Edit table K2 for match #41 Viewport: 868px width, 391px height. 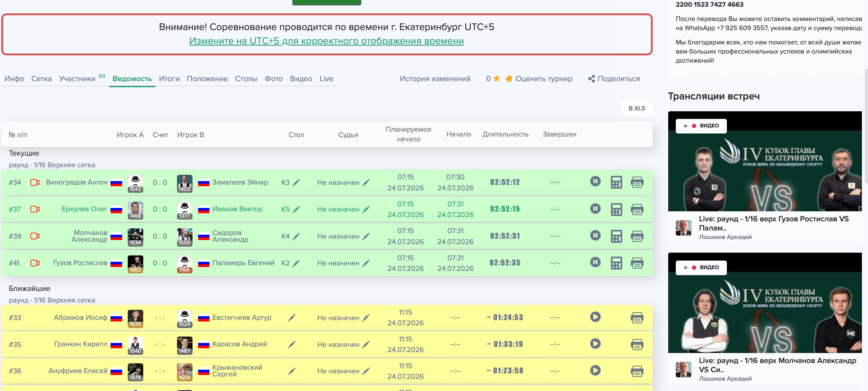coord(296,263)
